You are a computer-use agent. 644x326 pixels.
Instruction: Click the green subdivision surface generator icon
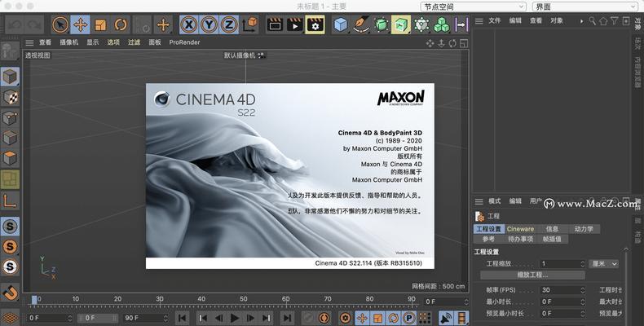coord(382,24)
